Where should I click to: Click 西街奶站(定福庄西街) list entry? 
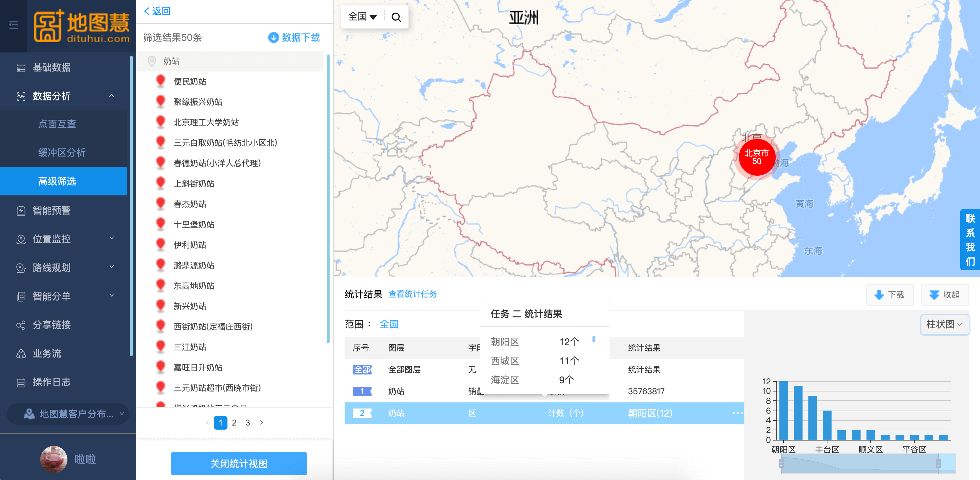coord(213,326)
